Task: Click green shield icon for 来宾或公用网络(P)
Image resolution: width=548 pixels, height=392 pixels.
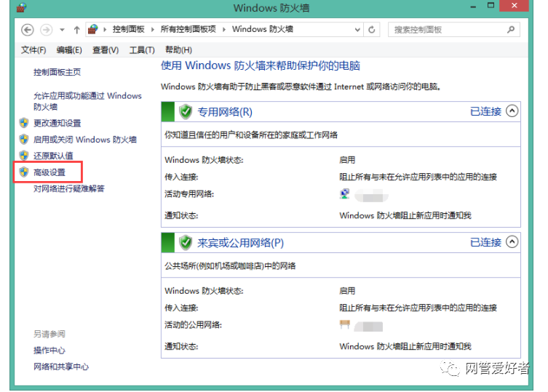Action: pos(186,243)
